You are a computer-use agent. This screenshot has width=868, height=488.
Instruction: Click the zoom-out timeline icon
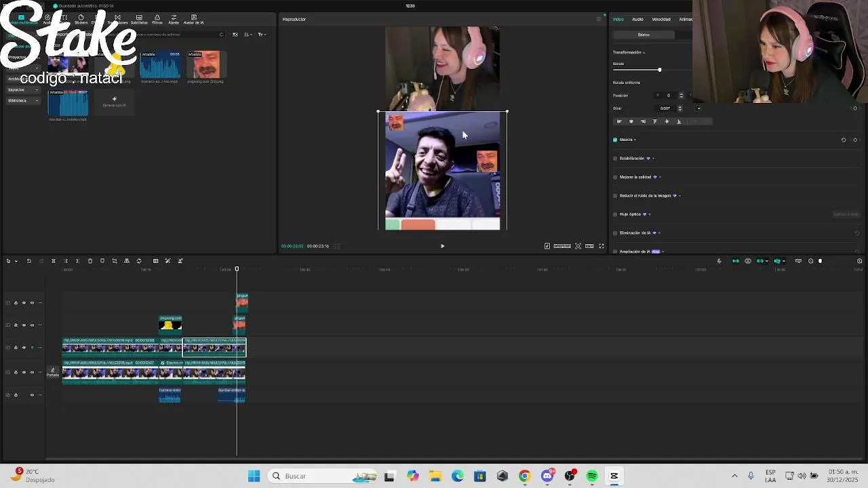[811, 261]
